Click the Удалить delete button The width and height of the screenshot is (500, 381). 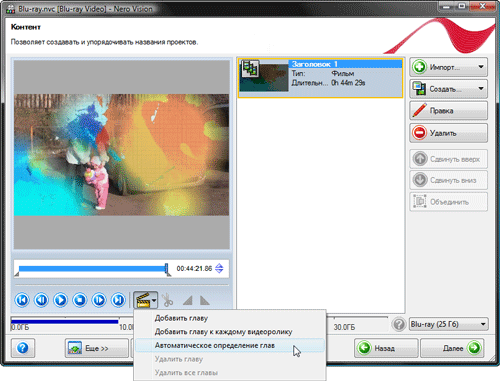coord(448,133)
